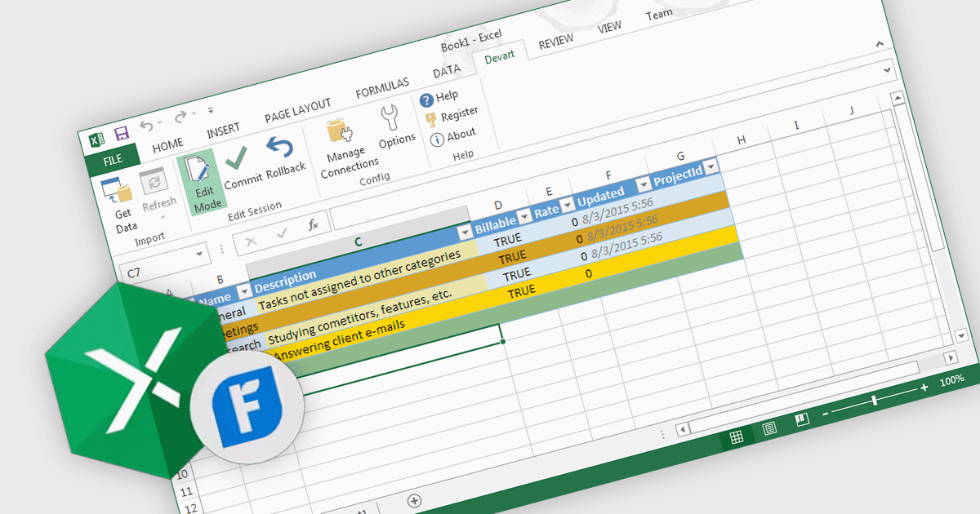
Task: Open Customize Quick Access Toolbar dropdown
Action: click(x=211, y=109)
